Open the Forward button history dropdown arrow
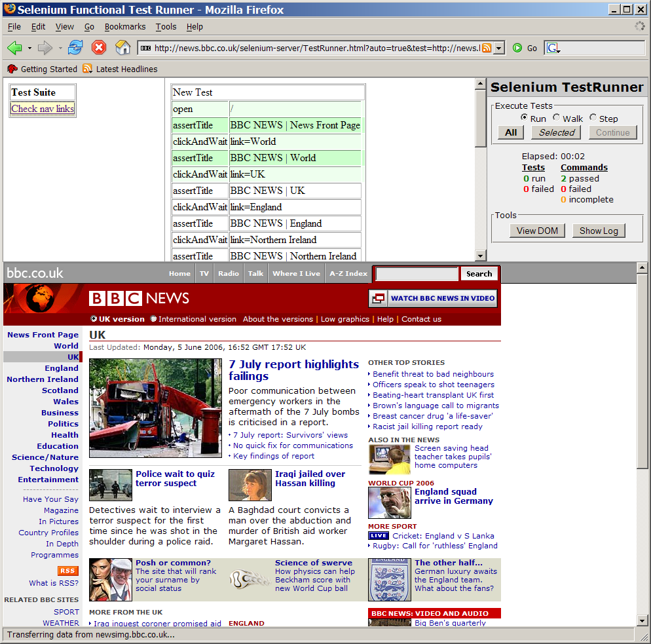 coord(60,48)
